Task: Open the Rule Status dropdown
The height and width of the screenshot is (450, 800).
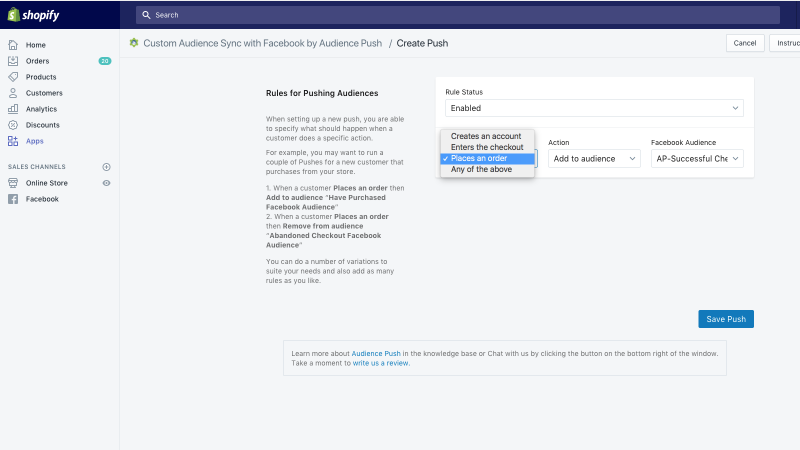Action: pos(594,108)
